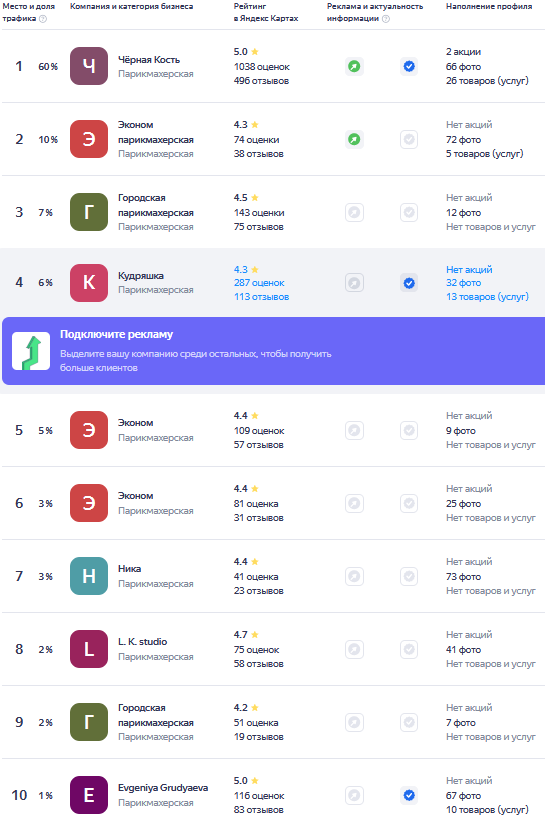The width and height of the screenshot is (545, 825).
Task: Click the 13 товаров (услуг) link
Action: coord(487,297)
